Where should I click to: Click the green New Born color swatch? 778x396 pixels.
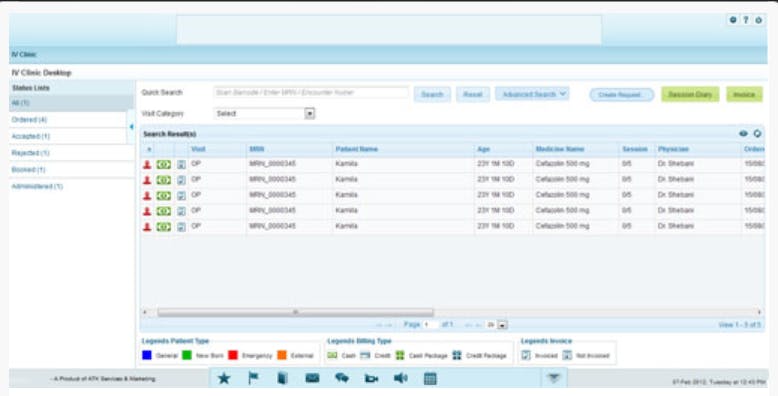point(187,355)
